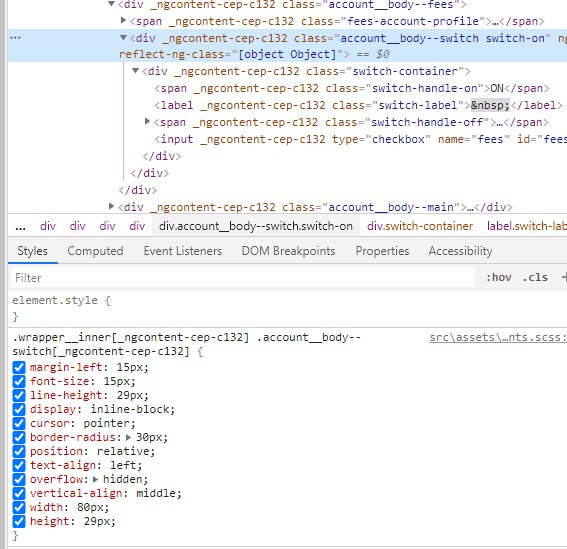Click the pointer cursor value
This screenshot has height=549, width=567.
(x=106, y=424)
